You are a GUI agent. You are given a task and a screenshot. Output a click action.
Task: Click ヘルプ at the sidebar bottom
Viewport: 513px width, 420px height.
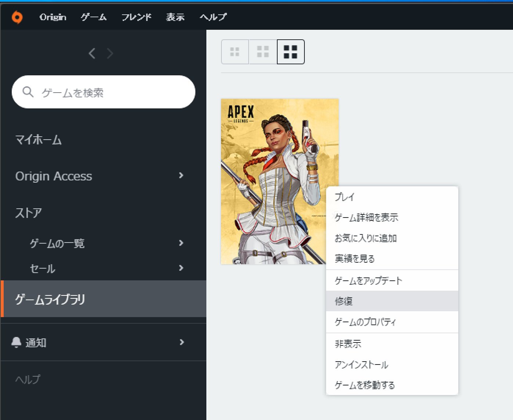coord(28,379)
